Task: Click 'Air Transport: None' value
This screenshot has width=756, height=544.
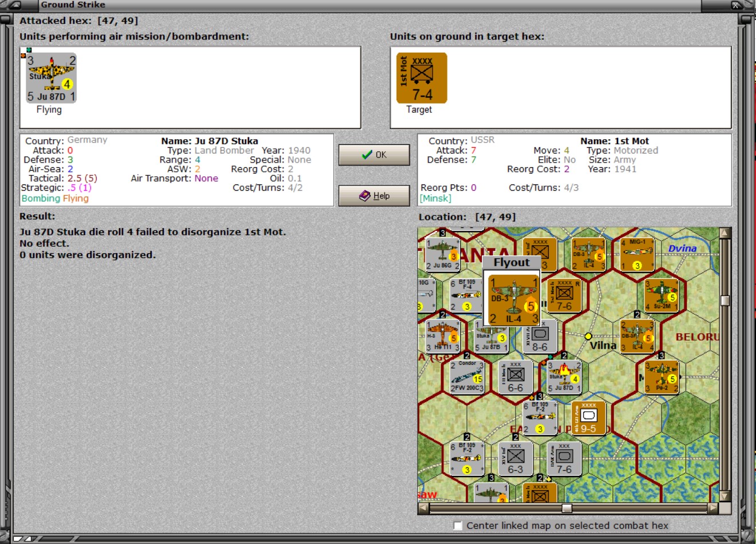Action: coord(206,178)
